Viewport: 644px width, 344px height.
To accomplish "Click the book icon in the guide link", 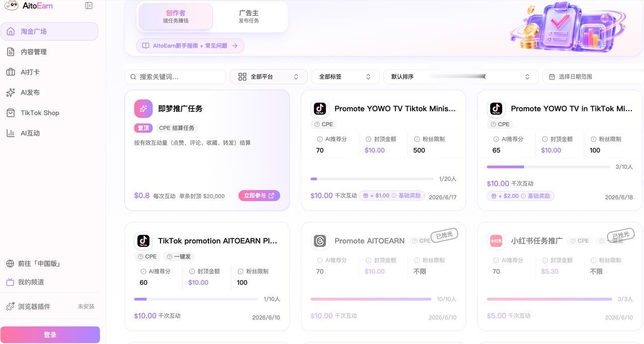I will pos(145,46).
